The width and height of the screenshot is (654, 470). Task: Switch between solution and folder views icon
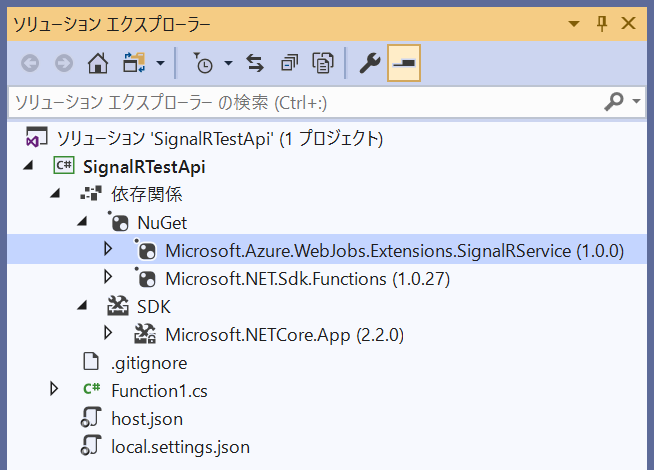pos(134,63)
